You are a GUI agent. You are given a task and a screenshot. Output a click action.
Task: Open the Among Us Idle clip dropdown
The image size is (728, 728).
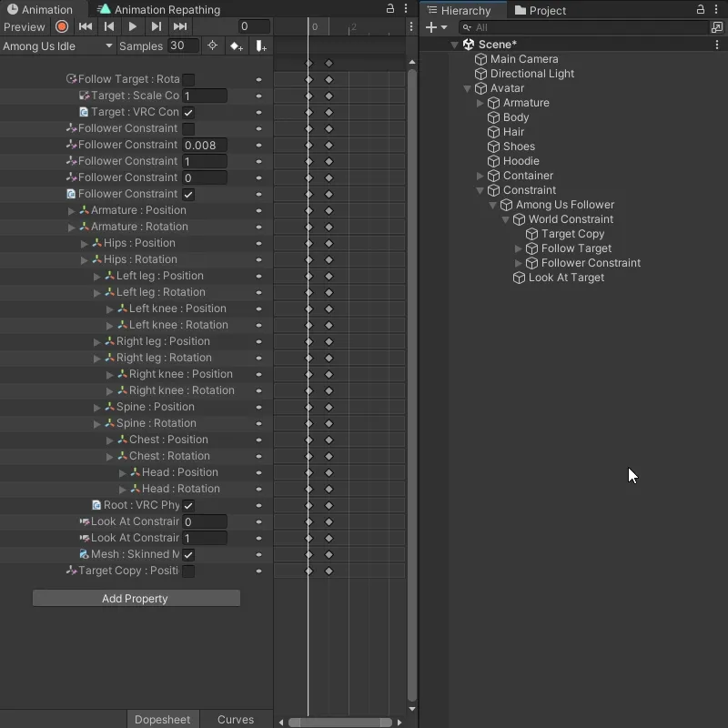(x=57, y=45)
